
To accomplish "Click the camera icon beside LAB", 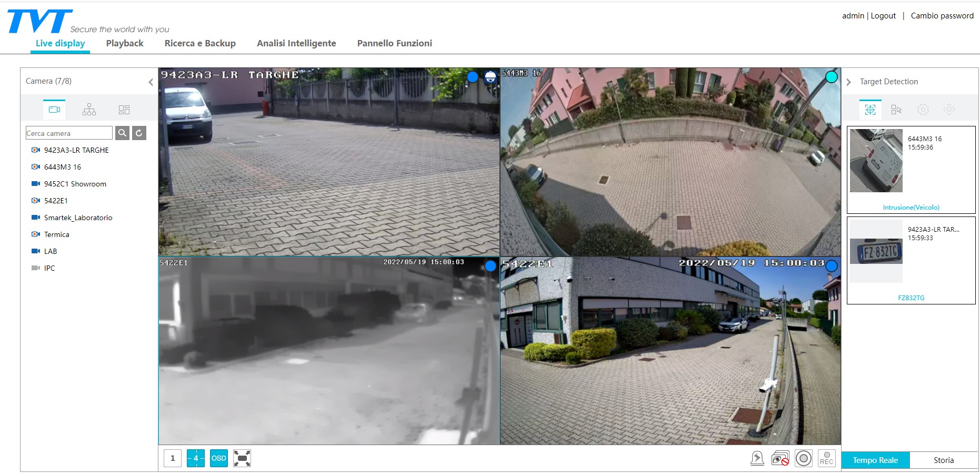I will coord(36,251).
